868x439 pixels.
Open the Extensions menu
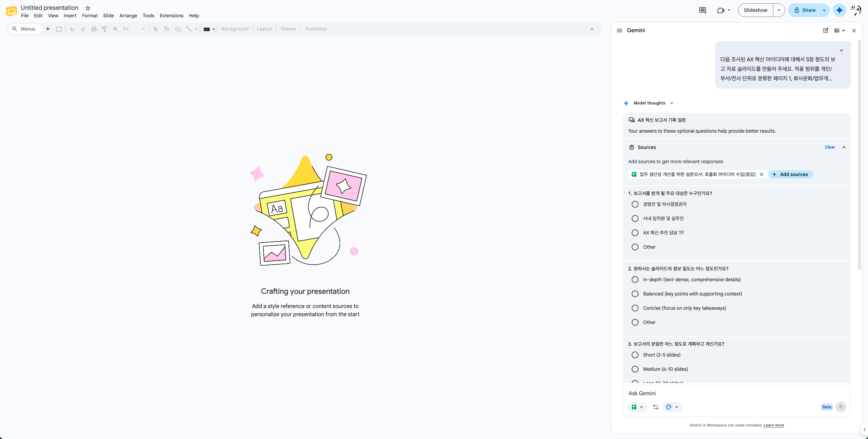click(171, 16)
